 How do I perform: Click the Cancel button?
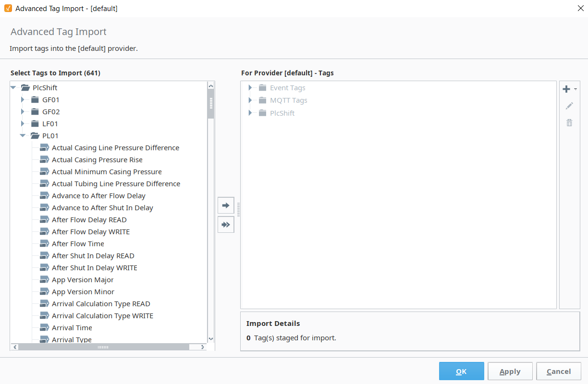point(558,372)
